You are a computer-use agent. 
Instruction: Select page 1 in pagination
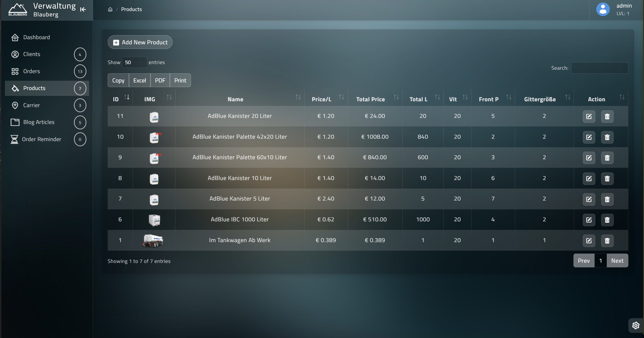tap(600, 260)
